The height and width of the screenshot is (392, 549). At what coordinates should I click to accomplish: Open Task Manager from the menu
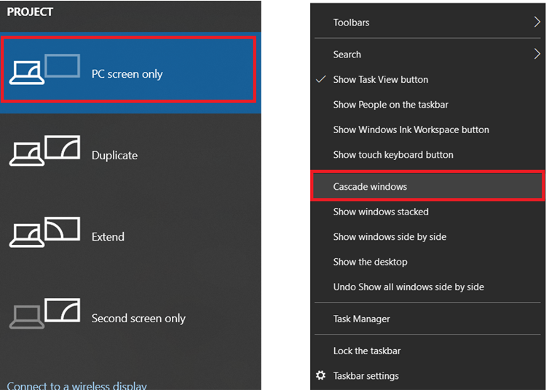coord(361,319)
